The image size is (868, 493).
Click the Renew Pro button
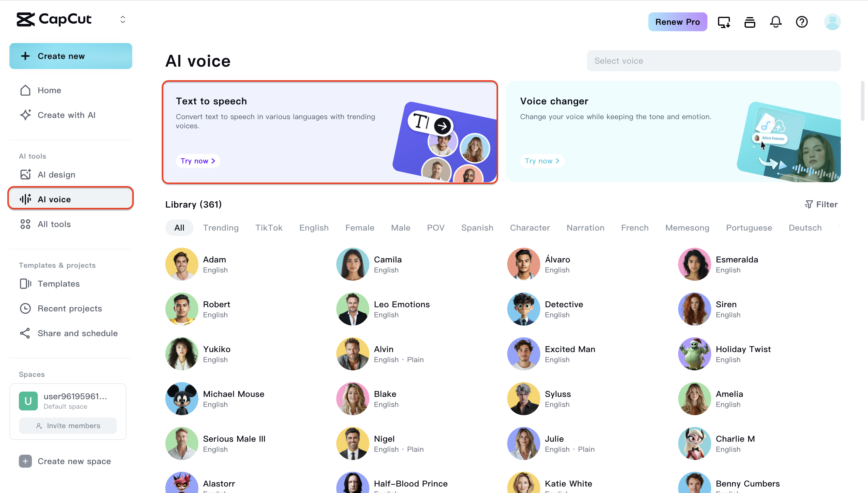677,22
